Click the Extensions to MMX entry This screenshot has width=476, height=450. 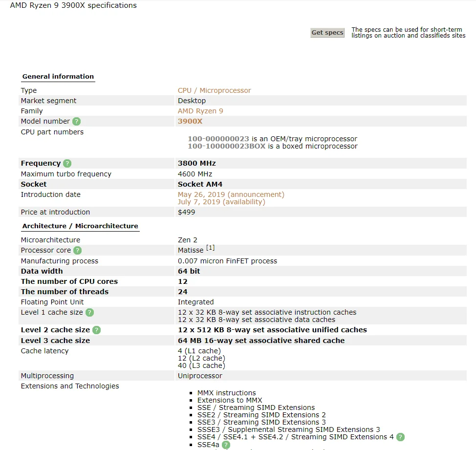[230, 400]
